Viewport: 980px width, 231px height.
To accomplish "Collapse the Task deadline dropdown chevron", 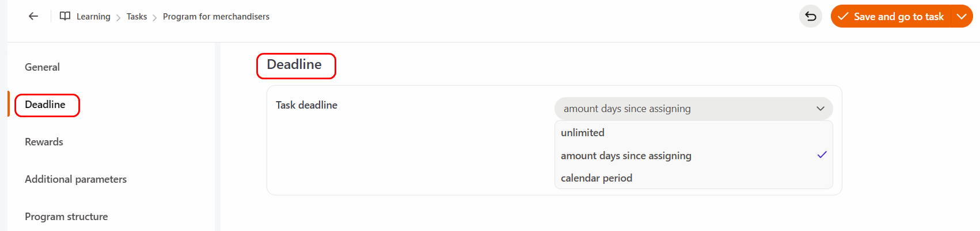I will tap(820, 109).
